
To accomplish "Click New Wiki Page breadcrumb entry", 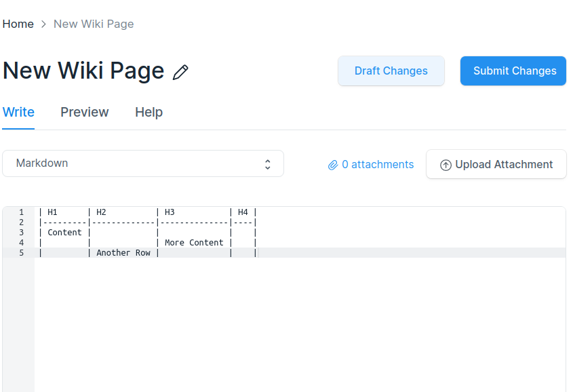I will pyautogui.click(x=94, y=24).
